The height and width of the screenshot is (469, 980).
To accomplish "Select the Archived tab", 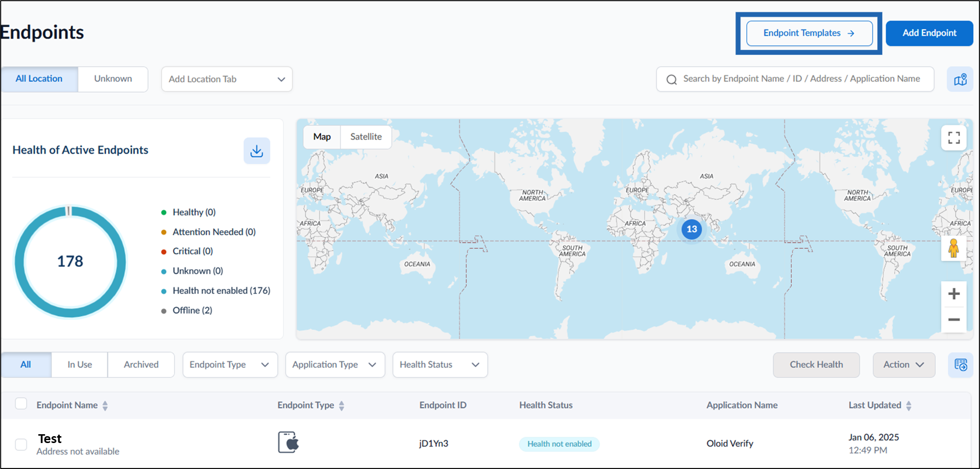I will [x=141, y=365].
